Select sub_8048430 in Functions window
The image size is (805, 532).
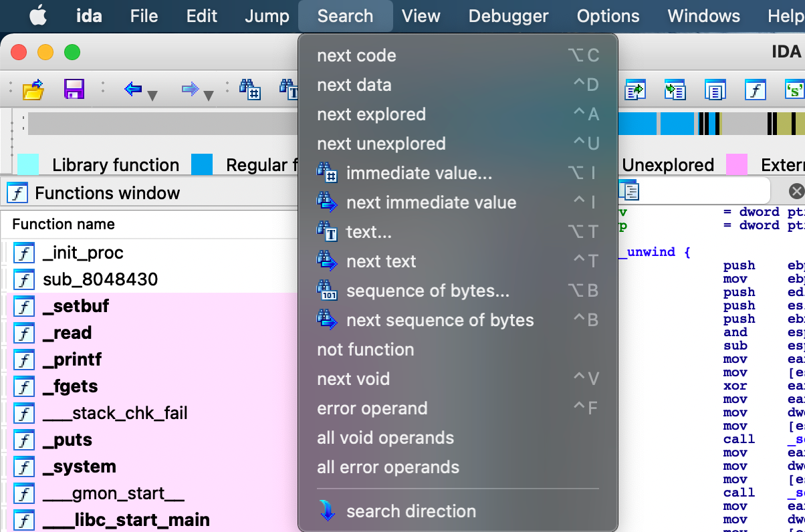tap(150, 279)
